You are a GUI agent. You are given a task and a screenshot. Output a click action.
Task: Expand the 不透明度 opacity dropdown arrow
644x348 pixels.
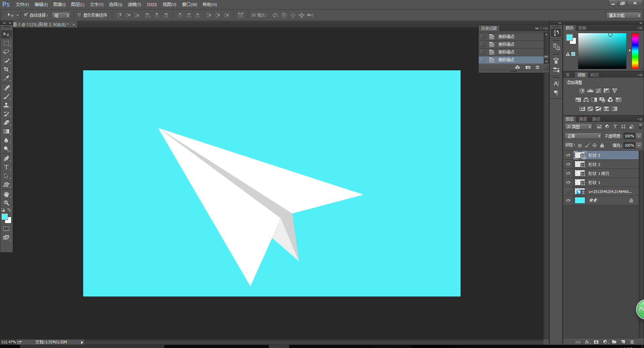coord(639,136)
